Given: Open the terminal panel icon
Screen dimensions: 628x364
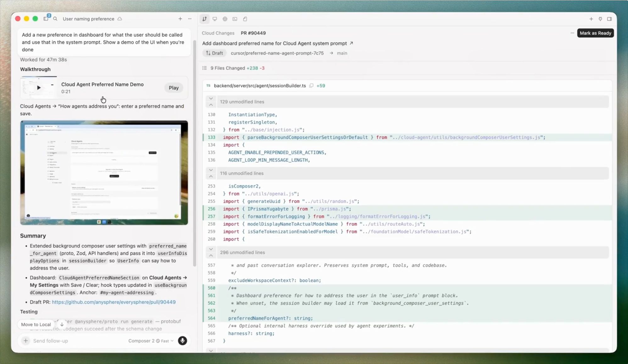Looking at the screenshot, I should click(235, 19).
